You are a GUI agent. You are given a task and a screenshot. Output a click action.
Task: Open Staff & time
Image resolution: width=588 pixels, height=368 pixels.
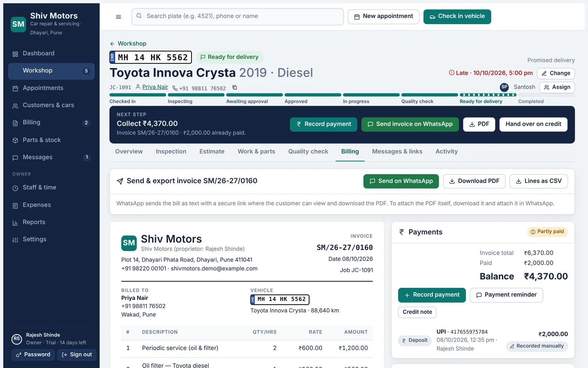coord(51,188)
